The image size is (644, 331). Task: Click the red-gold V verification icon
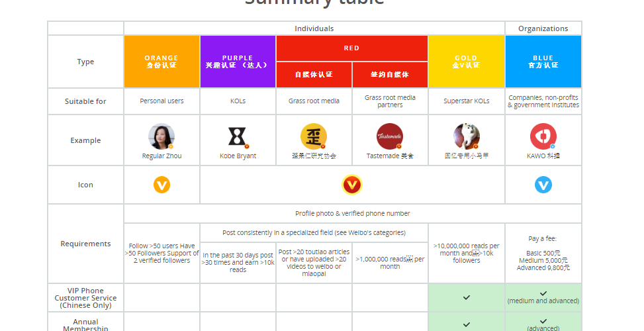coord(352,185)
